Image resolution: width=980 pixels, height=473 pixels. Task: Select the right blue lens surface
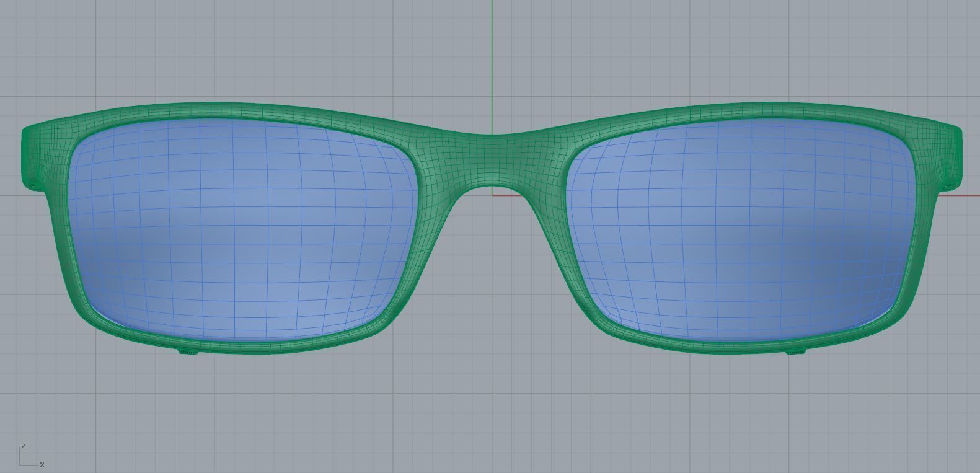[741, 229]
